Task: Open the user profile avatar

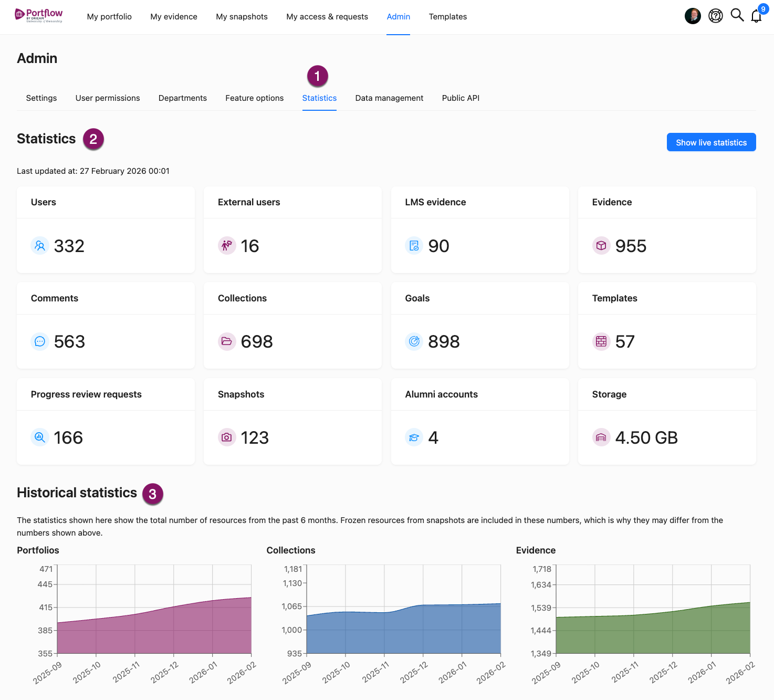Action: [x=693, y=16]
